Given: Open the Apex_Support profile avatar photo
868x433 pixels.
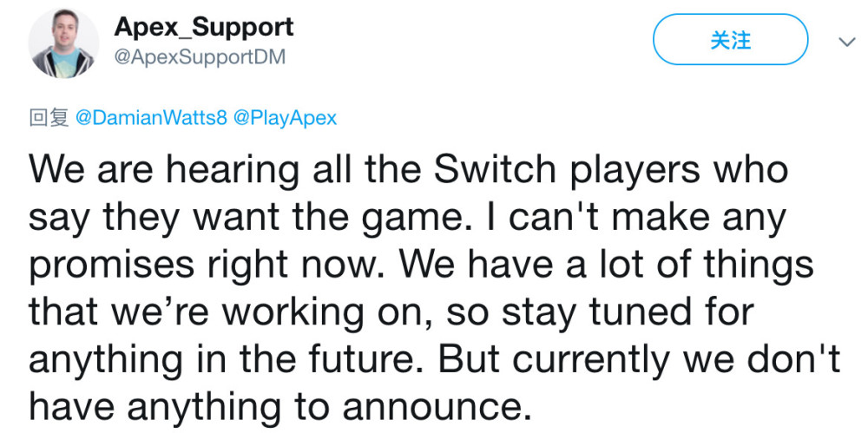Looking at the screenshot, I should click(63, 43).
